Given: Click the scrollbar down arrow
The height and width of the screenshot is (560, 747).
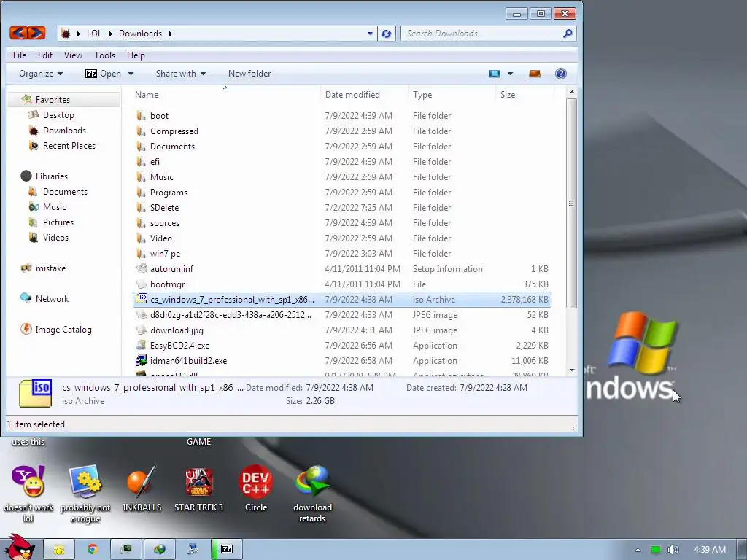Looking at the screenshot, I should tap(572, 370).
